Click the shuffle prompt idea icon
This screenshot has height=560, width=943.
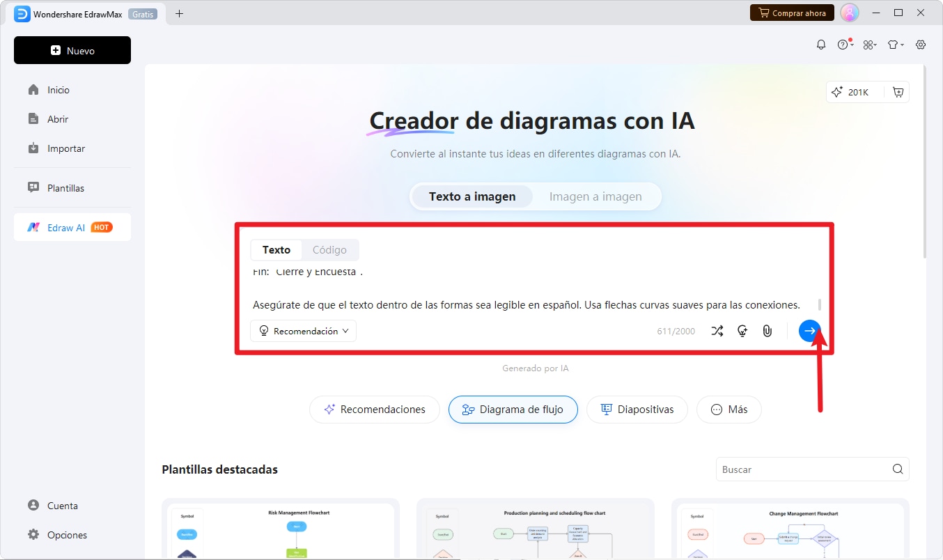pos(717,331)
